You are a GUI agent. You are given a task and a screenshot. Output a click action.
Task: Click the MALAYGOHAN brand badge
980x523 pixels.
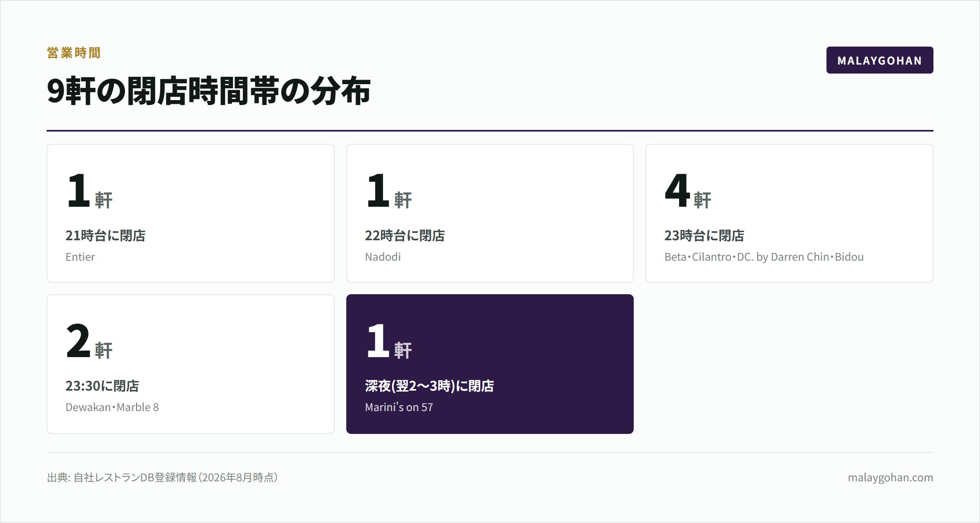[x=880, y=60]
